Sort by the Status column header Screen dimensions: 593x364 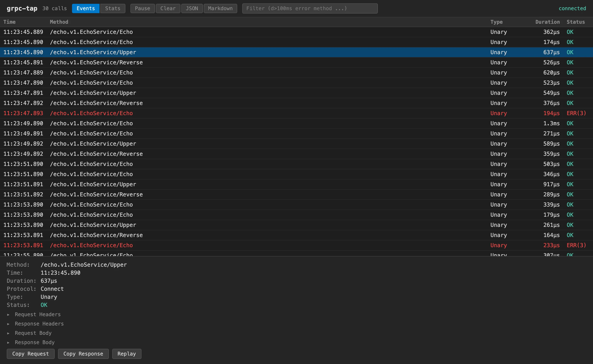(x=575, y=22)
